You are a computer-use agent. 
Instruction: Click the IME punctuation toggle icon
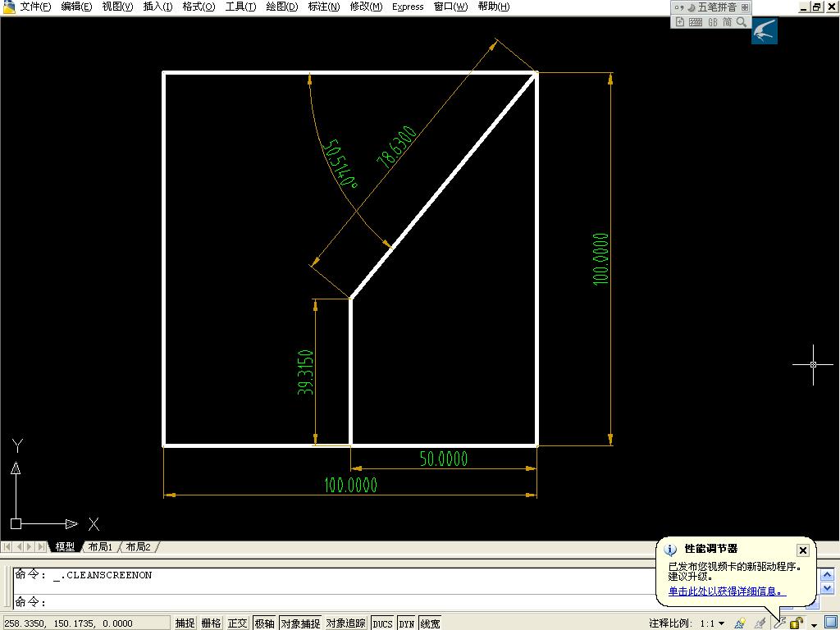679,7
